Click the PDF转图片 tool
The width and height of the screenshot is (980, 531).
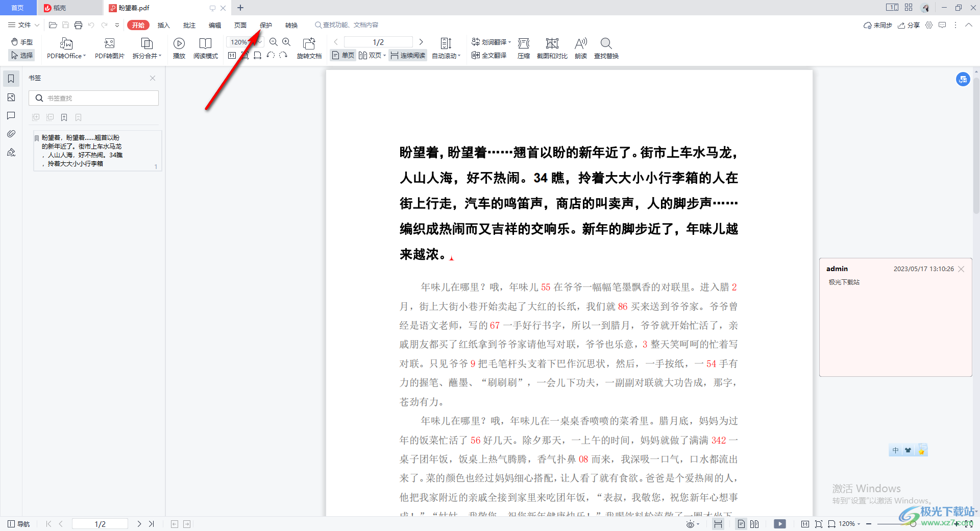click(x=109, y=49)
